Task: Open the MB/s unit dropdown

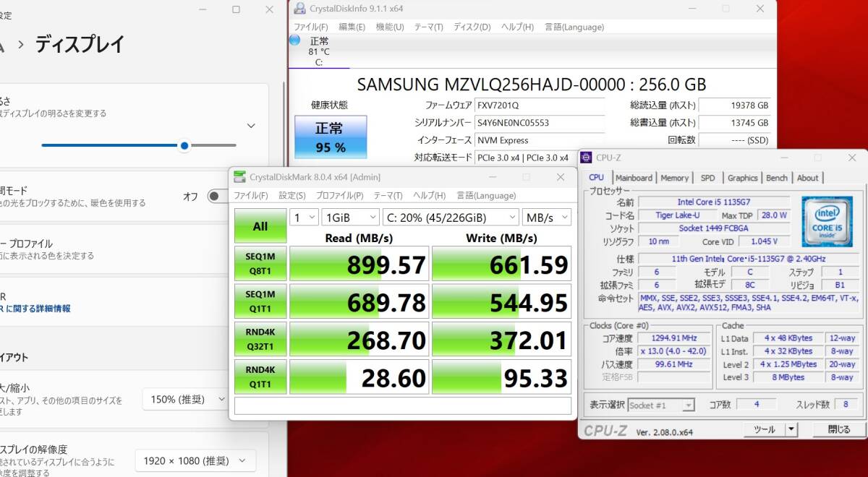Action: (x=547, y=218)
